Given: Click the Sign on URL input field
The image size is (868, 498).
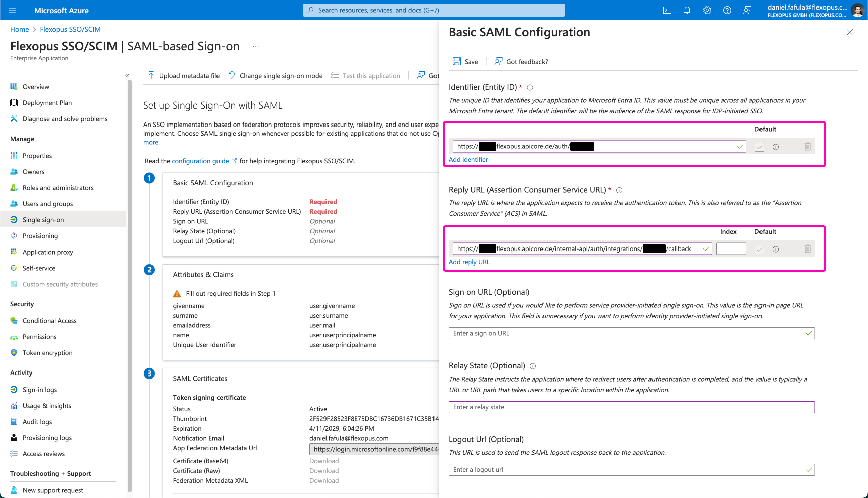Looking at the screenshot, I should (x=628, y=333).
